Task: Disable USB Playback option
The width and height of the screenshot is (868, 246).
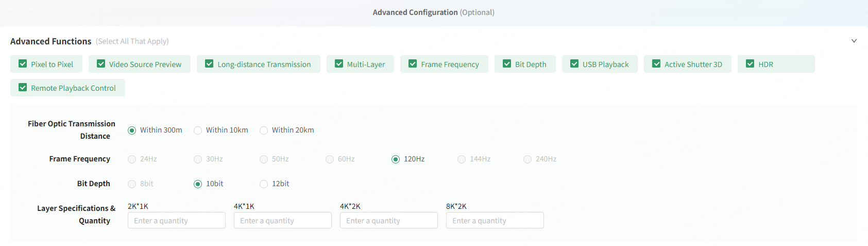Action: pyautogui.click(x=574, y=64)
